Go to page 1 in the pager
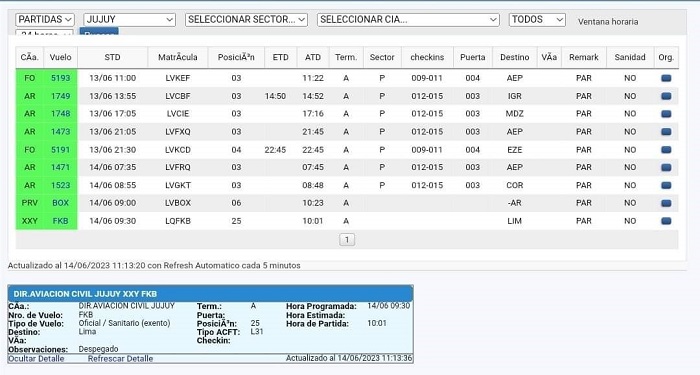The width and height of the screenshot is (700, 375). point(347,240)
